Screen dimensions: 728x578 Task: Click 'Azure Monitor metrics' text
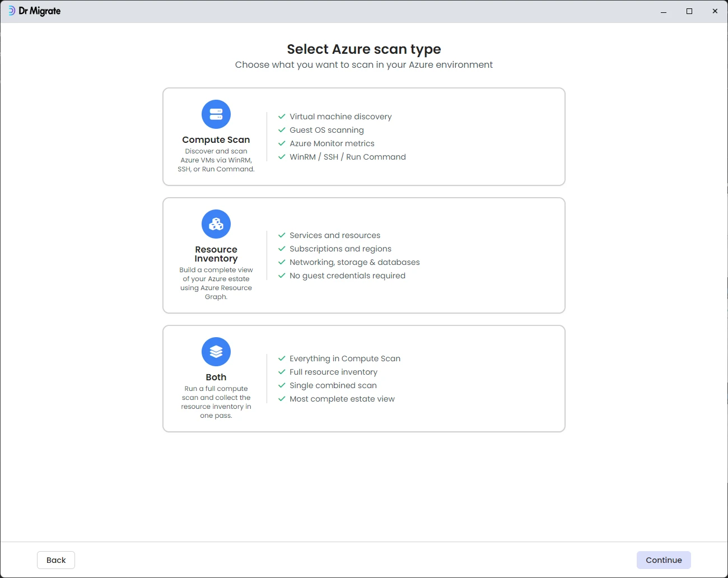tap(332, 143)
